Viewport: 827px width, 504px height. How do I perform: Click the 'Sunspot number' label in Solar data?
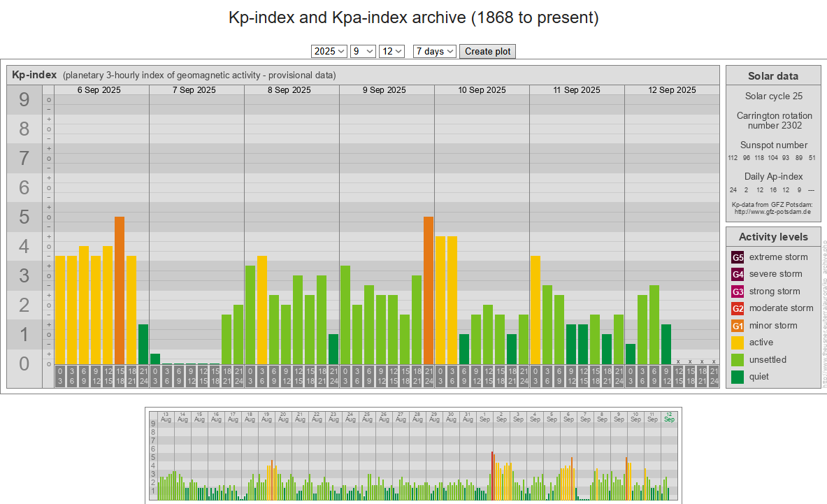pos(772,145)
